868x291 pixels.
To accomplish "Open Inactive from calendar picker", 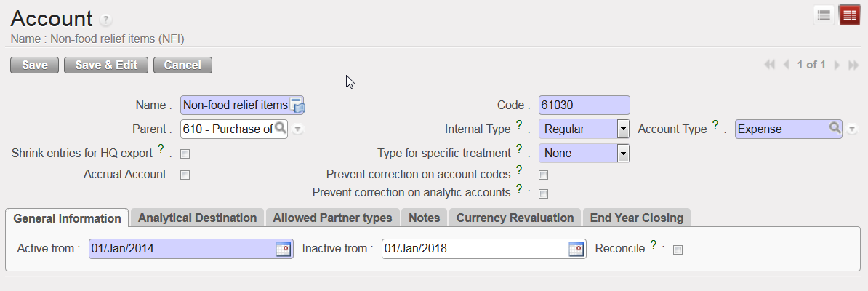I will click(576, 249).
